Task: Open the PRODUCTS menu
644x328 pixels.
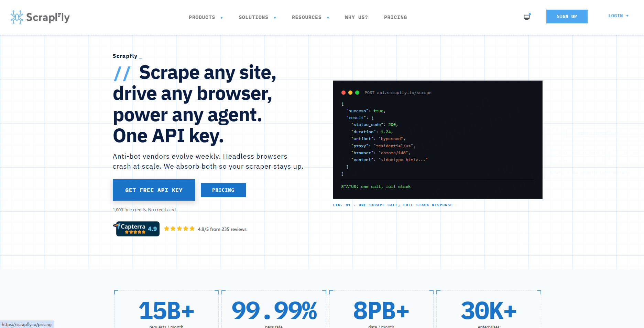Action: 202,17
